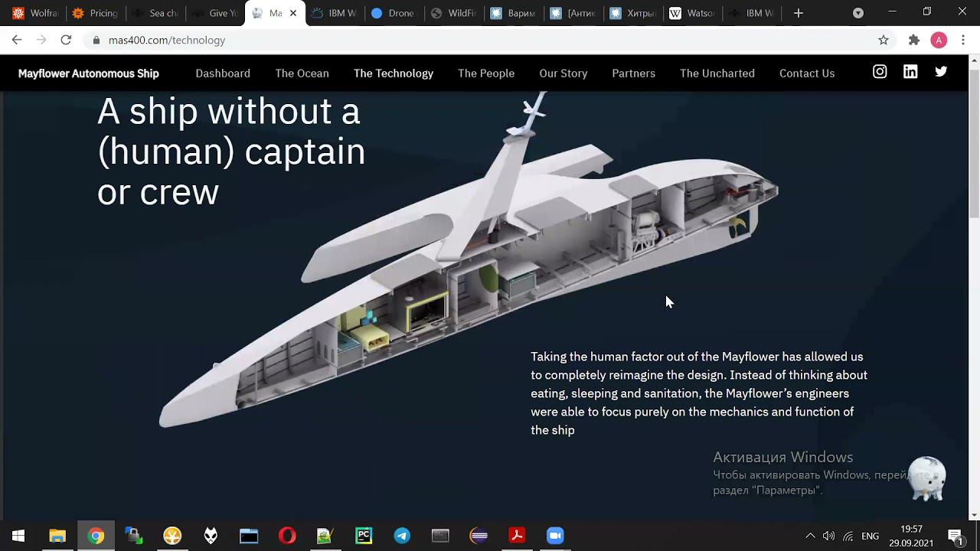Viewport: 980px width, 551px height.
Task: Click the volume icon in system tray
Action: [828, 536]
